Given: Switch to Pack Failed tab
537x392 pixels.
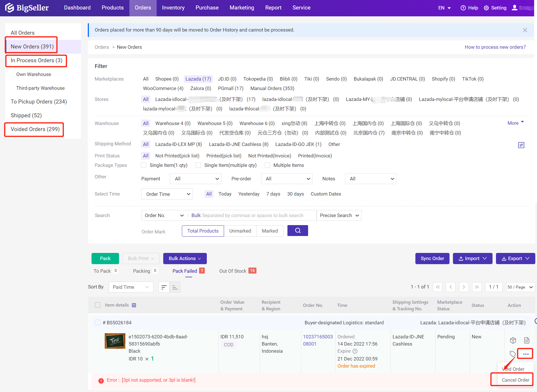Looking at the screenshot, I should (188, 271).
